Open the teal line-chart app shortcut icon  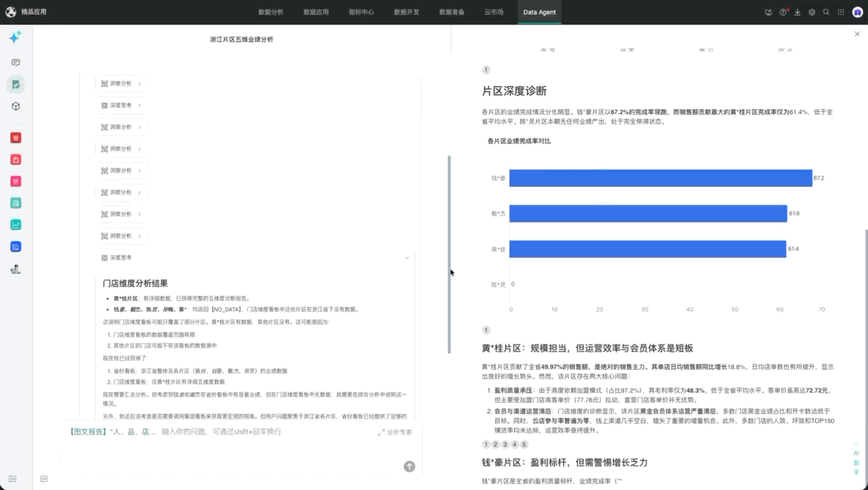[16, 225]
